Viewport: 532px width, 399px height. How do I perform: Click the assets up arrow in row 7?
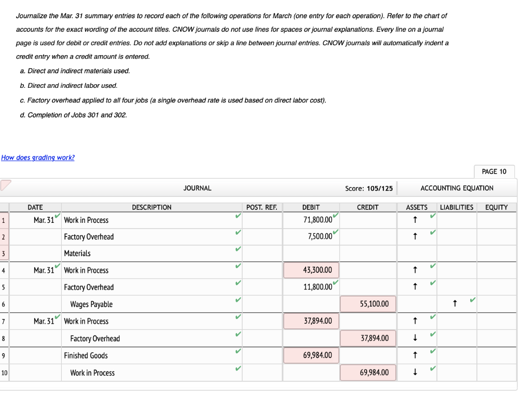(x=415, y=321)
